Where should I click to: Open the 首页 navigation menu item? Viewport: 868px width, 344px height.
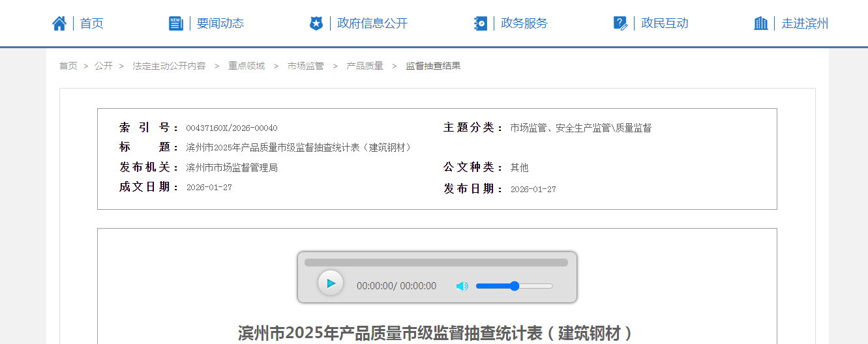coord(92,23)
